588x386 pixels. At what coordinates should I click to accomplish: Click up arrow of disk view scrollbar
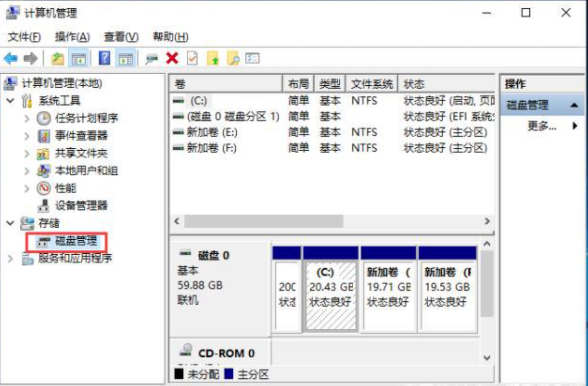(487, 244)
